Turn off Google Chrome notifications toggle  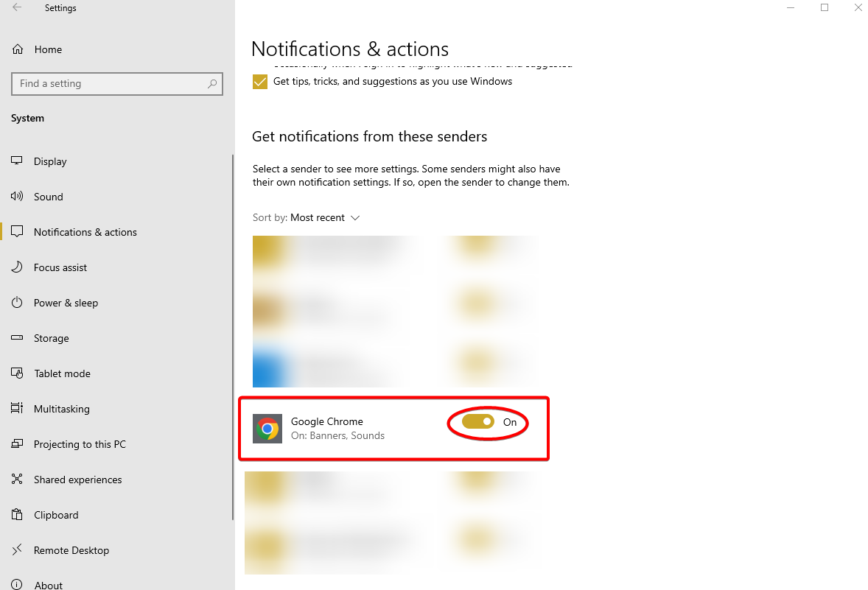[477, 422]
